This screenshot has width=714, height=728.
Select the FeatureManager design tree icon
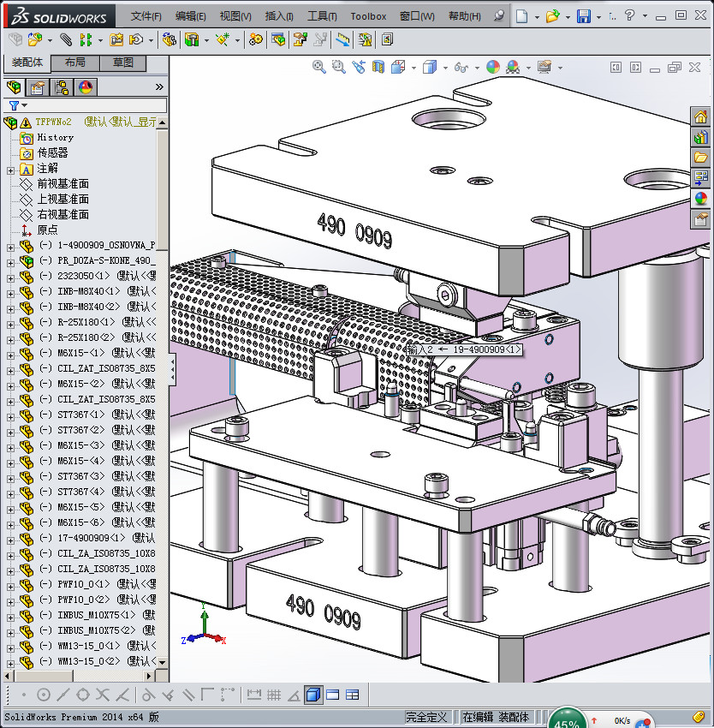point(14,87)
